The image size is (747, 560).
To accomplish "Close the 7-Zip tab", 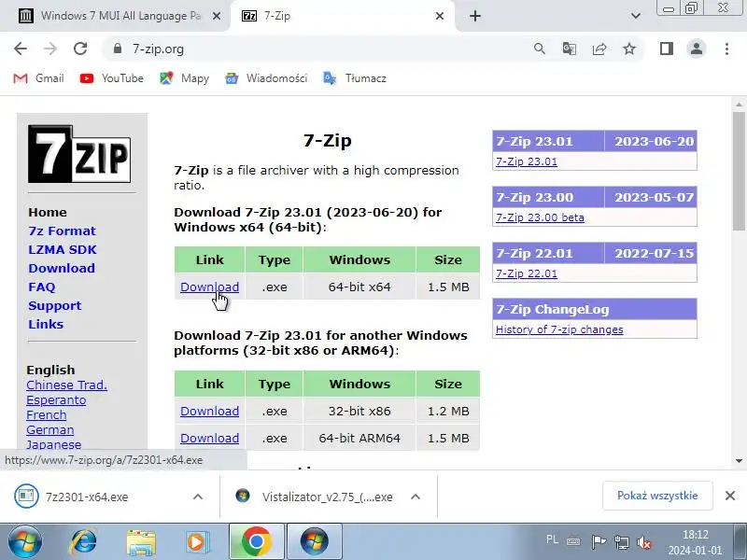I will click(440, 16).
